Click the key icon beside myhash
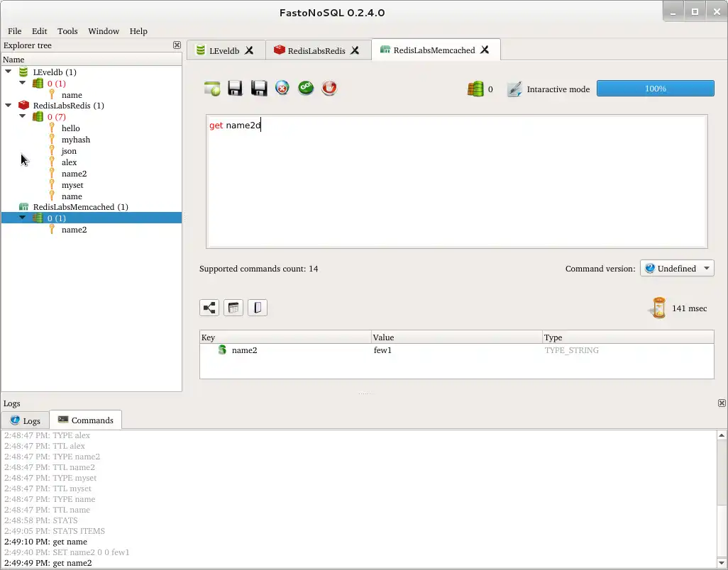Screen dimensions: 728x570 tap(52, 139)
